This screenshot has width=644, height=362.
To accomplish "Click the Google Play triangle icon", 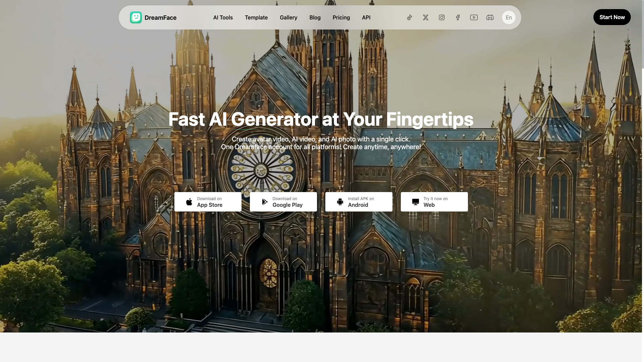I will coord(265,202).
